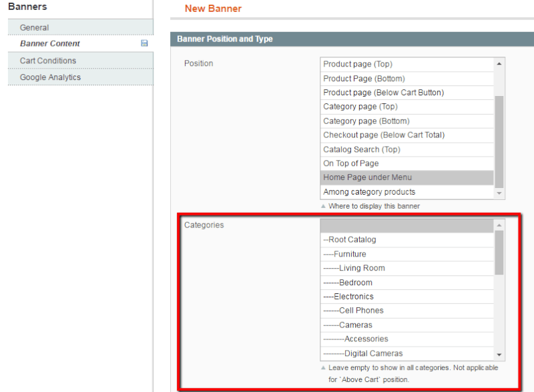The image size is (534, 392).
Task: Click the Categories list scroll down arrow
Action: [499, 355]
